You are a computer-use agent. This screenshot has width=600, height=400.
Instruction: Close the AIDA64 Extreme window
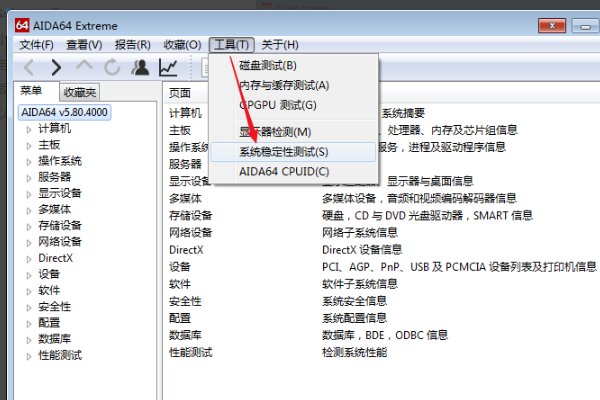[x=552, y=26]
